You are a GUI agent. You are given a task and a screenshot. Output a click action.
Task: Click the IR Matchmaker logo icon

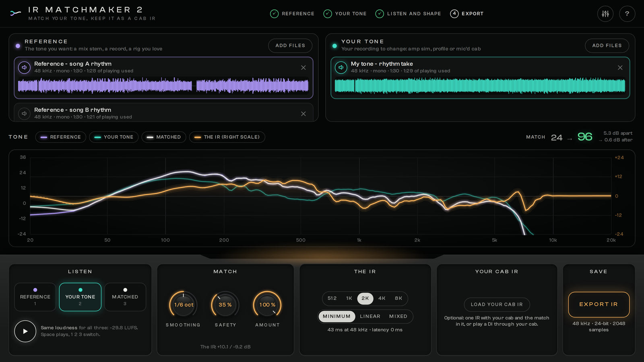pos(16,13)
